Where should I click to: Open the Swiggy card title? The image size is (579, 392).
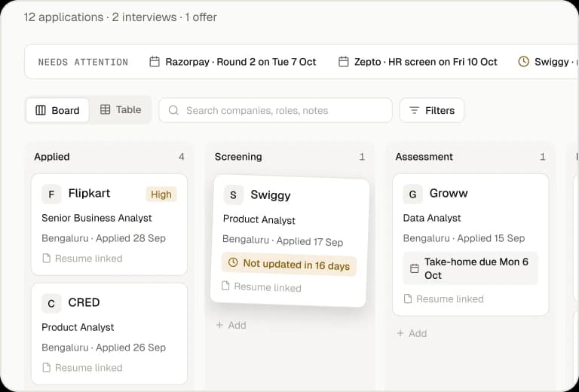tap(271, 195)
